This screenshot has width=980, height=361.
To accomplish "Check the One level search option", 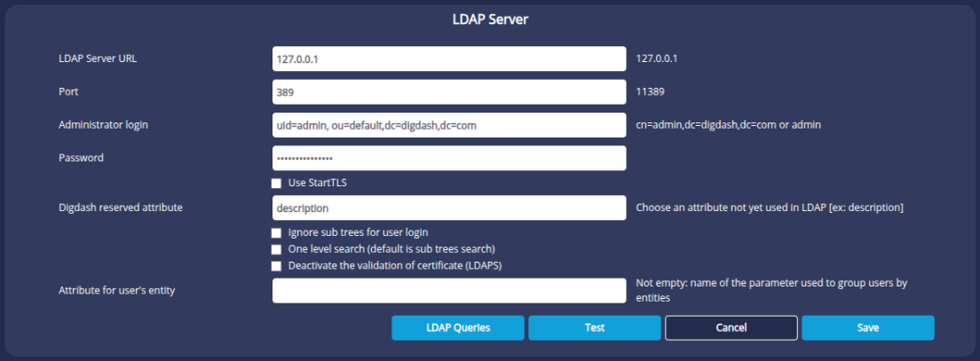I will [277, 249].
